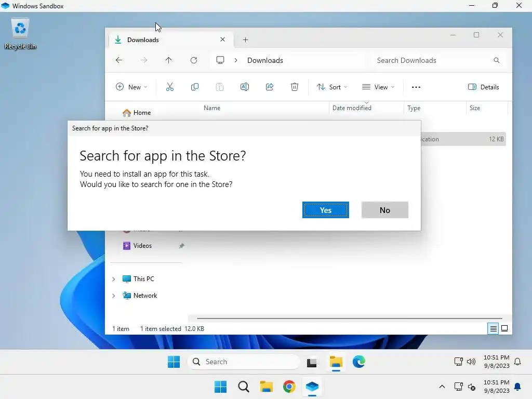Open host Start menu Windows logo
Image resolution: width=532 pixels, height=399 pixels.
[220, 387]
